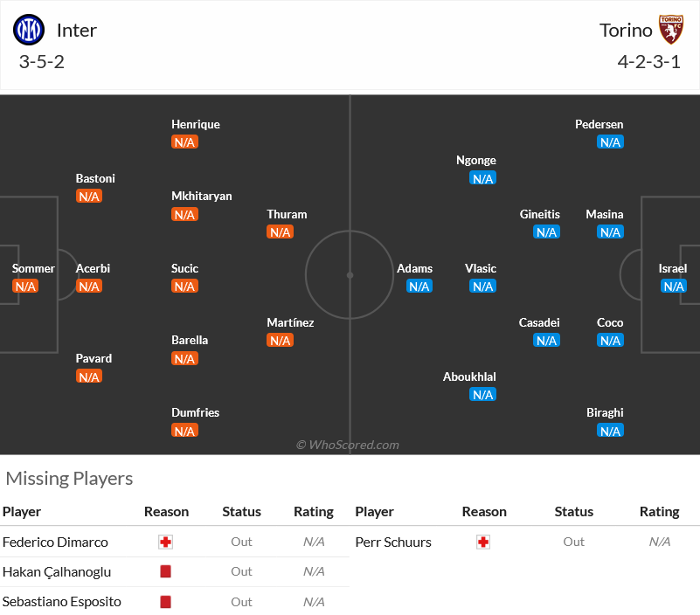The height and width of the screenshot is (615, 700).
Task: Click the Rating column header for Inter
Action: (314, 512)
